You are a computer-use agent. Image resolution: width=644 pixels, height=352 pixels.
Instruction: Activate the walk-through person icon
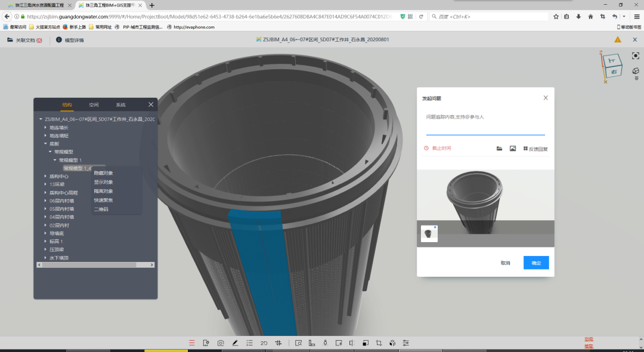coord(326,343)
